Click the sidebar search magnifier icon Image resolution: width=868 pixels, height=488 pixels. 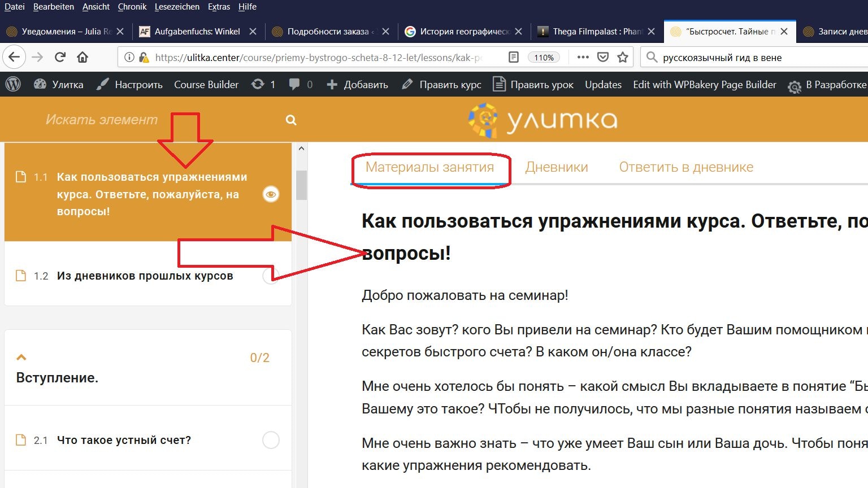291,120
